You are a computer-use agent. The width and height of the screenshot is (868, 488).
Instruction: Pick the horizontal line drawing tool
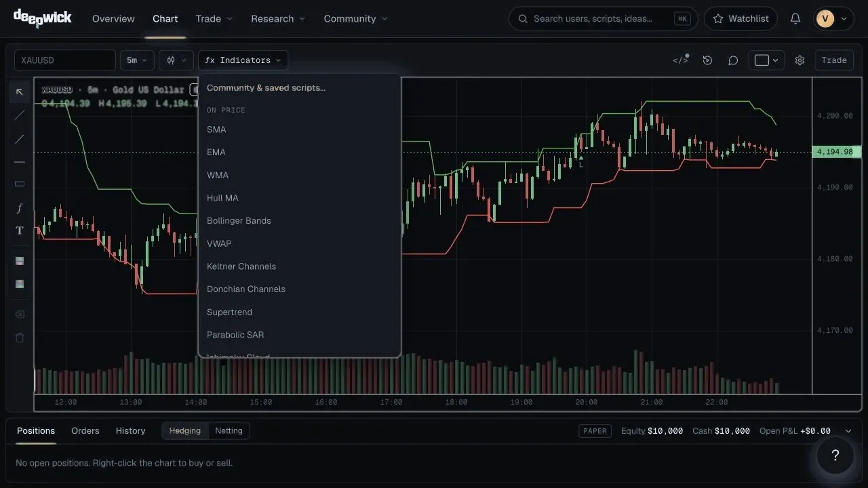point(20,162)
